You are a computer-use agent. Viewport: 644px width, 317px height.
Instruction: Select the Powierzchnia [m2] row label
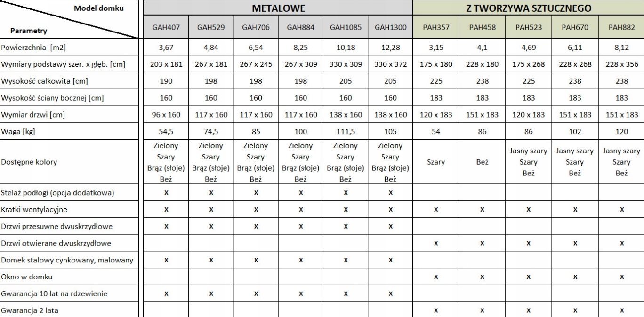tap(34, 48)
